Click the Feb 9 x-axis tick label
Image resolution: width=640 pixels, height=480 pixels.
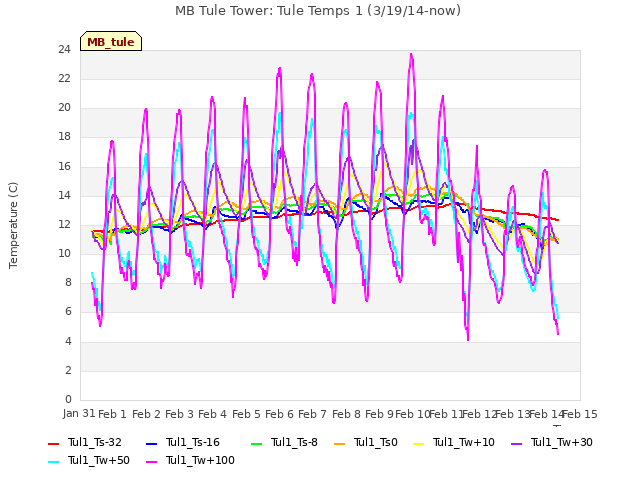click(x=379, y=414)
